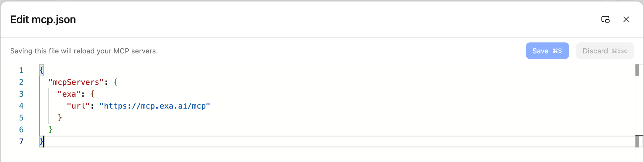Screen dimensions: 644x162
Task: Select line number 2 in the gutter
Action: [21, 82]
